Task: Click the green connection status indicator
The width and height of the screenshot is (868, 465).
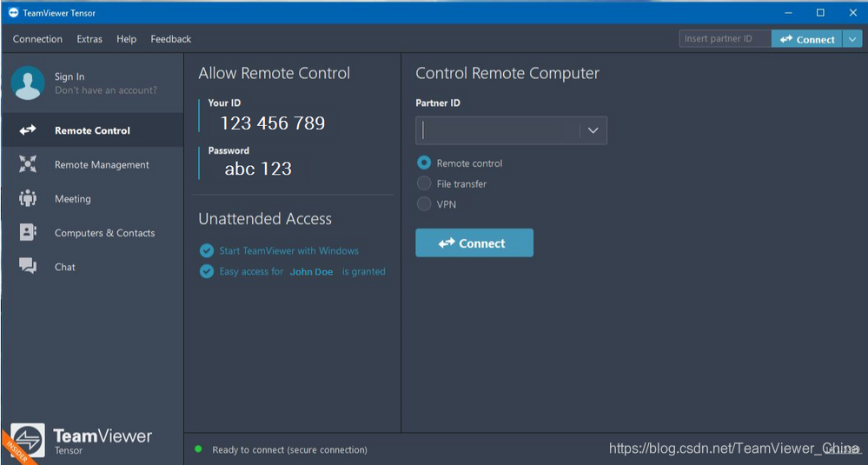Action: [198, 449]
